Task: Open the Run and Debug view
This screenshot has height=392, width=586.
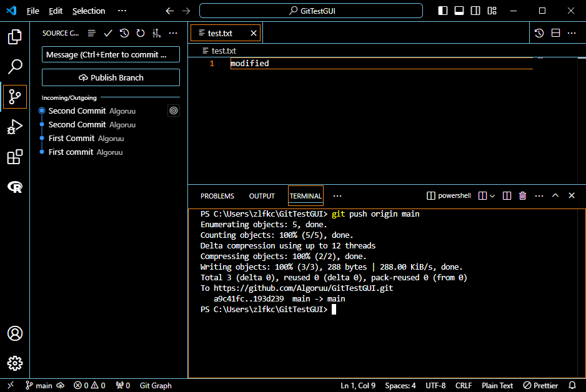Action: pos(14,127)
